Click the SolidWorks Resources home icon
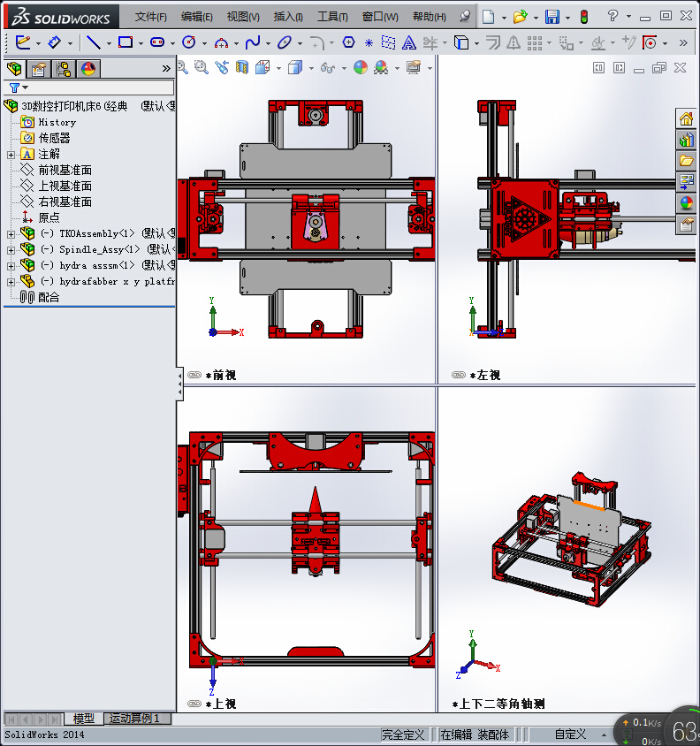 (x=686, y=119)
